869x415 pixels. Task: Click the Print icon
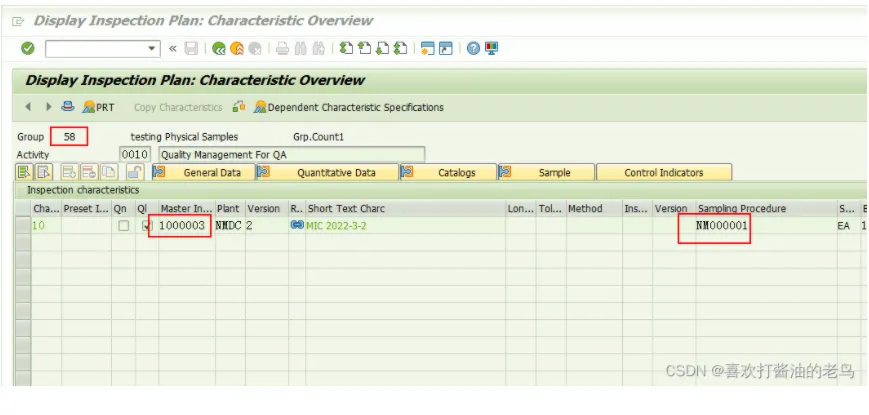(283, 49)
